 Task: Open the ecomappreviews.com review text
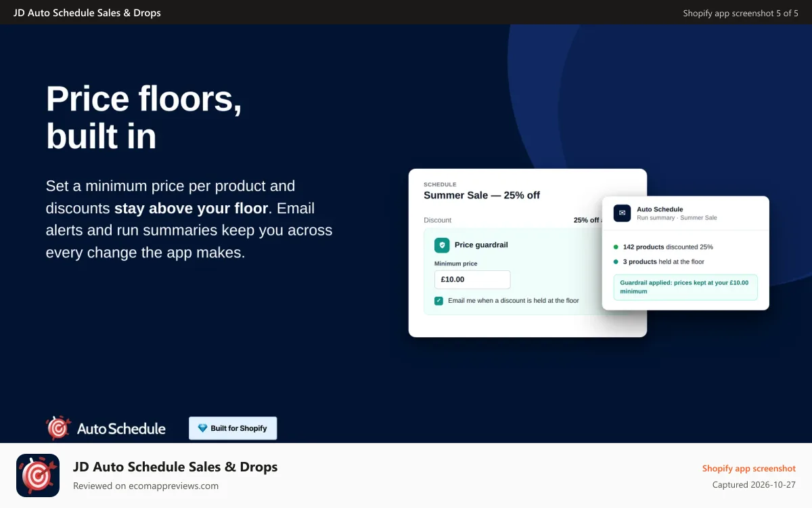pyautogui.click(x=145, y=486)
